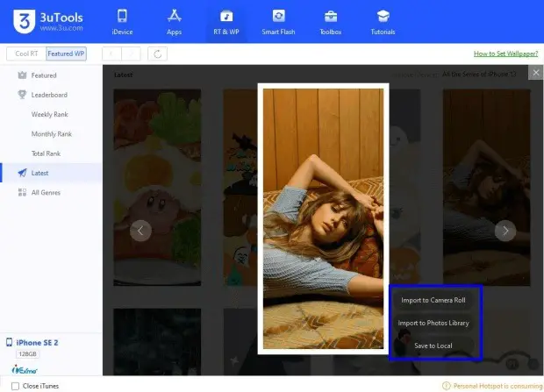Click Save to Local
This screenshot has height=392, width=544.
pyautogui.click(x=433, y=346)
